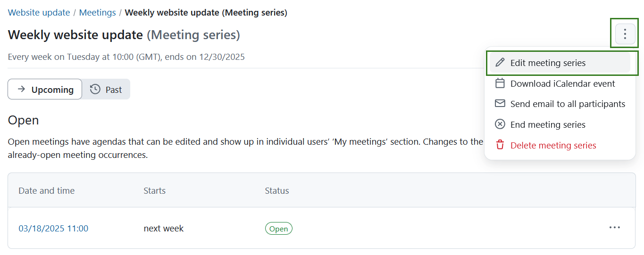Click the arrow icon on Upcoming
Screen dimensions: 644x255
21,90
